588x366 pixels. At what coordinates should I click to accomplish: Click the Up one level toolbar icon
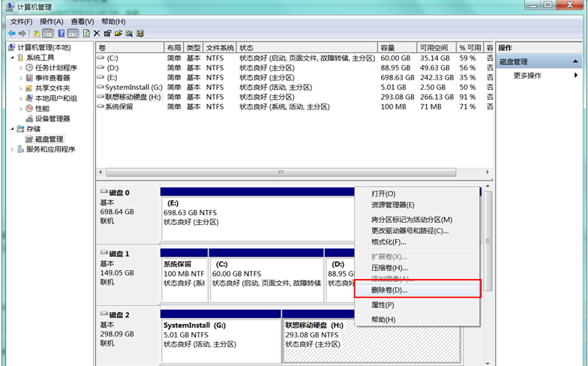point(37,34)
